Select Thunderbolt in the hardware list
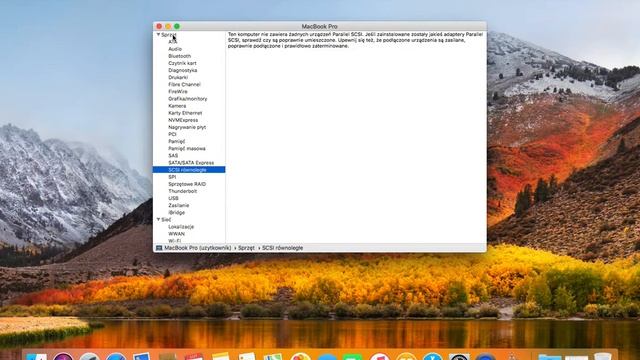 pos(183,191)
